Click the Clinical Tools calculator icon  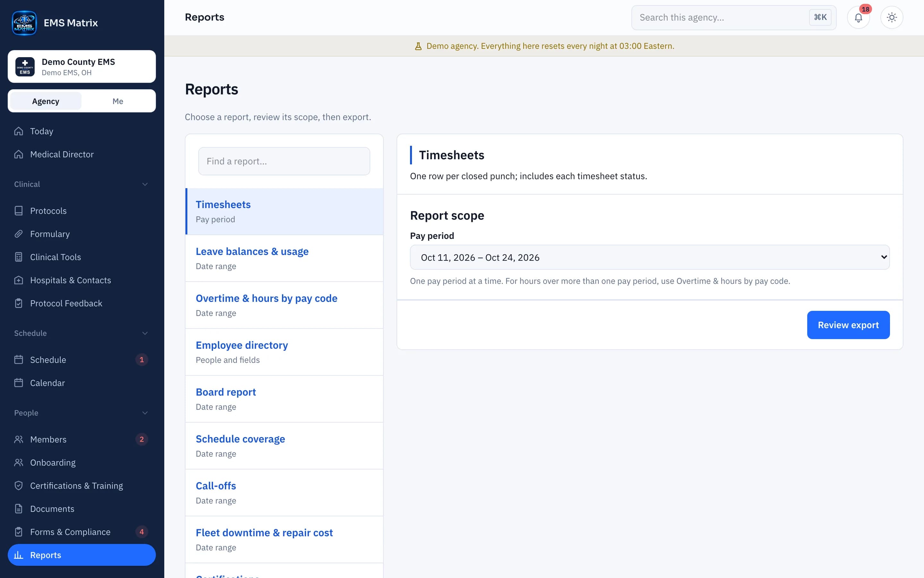(19, 257)
